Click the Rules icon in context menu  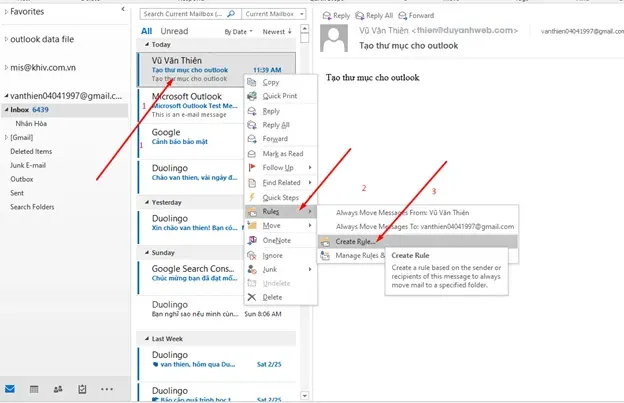click(252, 212)
